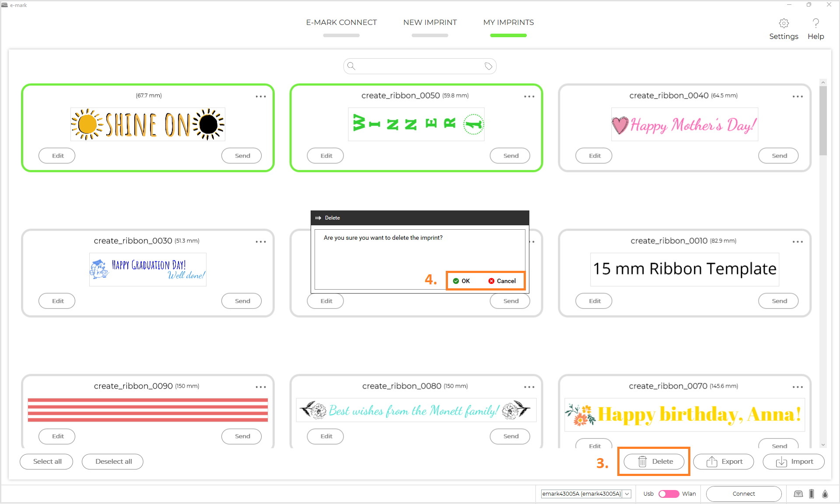Image resolution: width=840 pixels, height=504 pixels.
Task: Open three-dot menu of SHINE ON imprint
Action: 261,96
